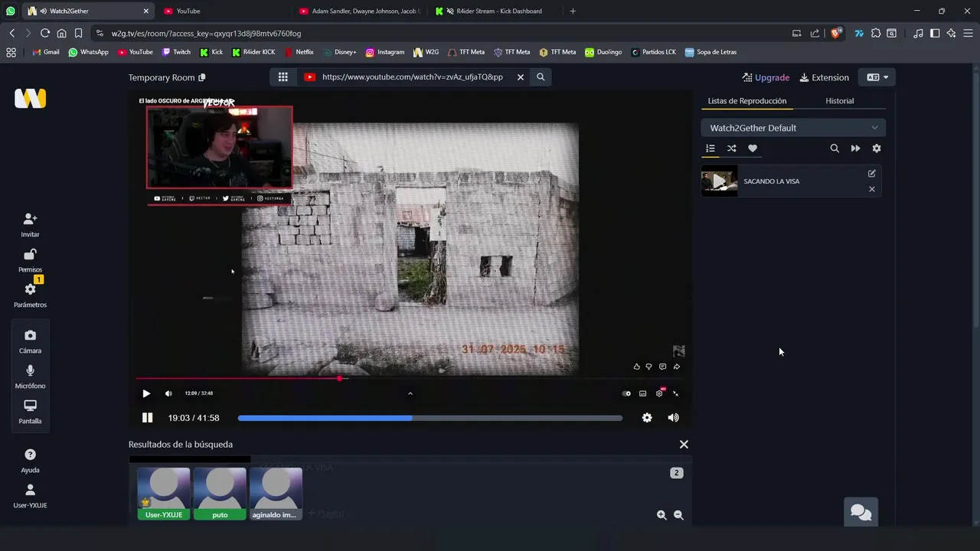Search within the playlist
980x551 pixels.
point(835,148)
